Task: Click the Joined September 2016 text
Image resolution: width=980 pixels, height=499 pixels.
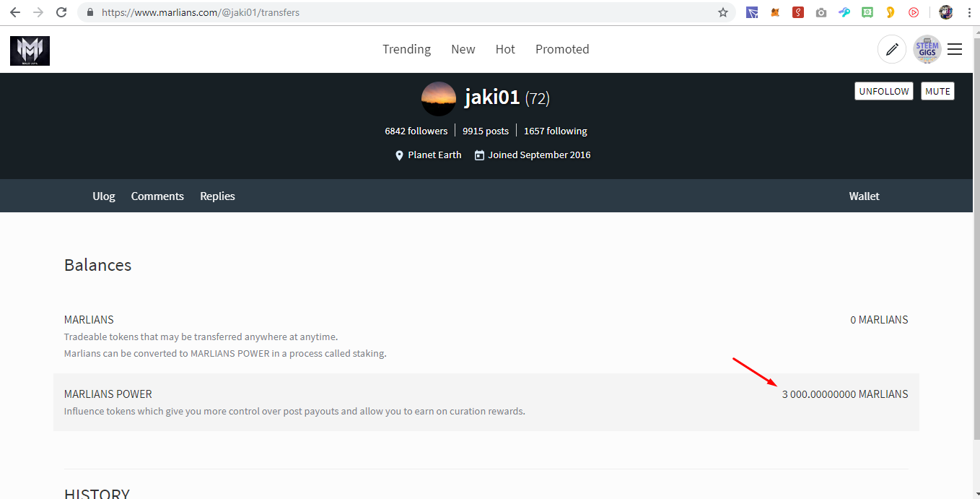Action: click(539, 155)
